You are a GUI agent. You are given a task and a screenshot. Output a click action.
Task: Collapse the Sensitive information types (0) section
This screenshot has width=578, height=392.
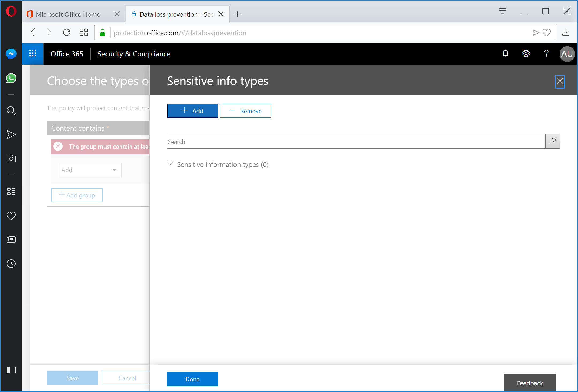coord(170,164)
